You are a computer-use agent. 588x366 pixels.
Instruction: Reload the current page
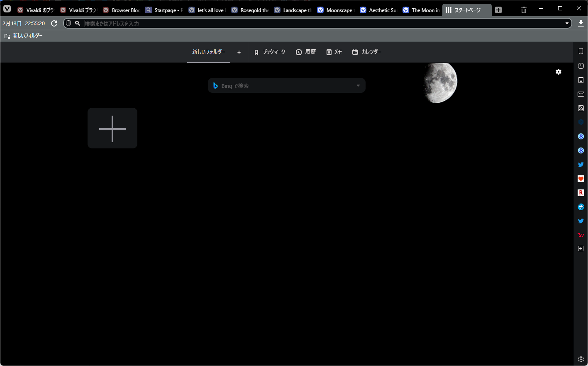coord(54,24)
